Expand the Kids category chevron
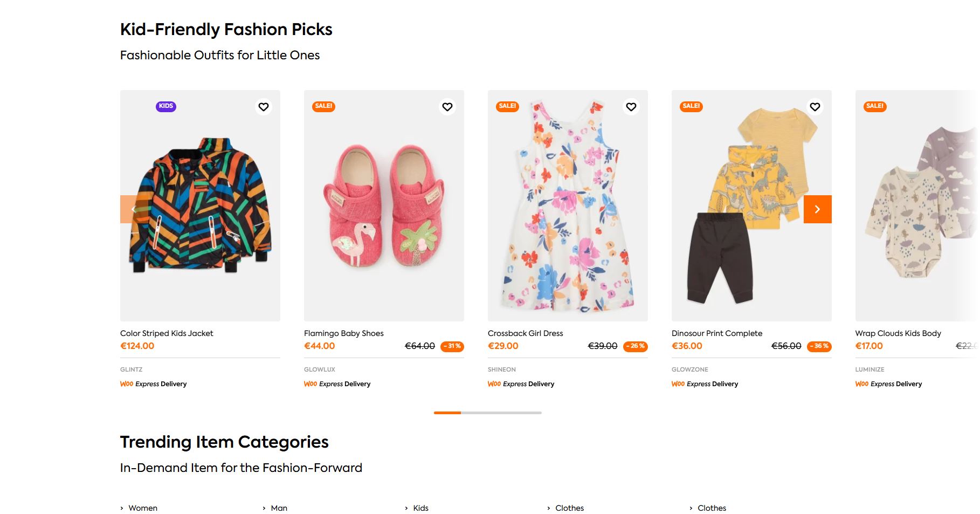 pyautogui.click(x=406, y=508)
